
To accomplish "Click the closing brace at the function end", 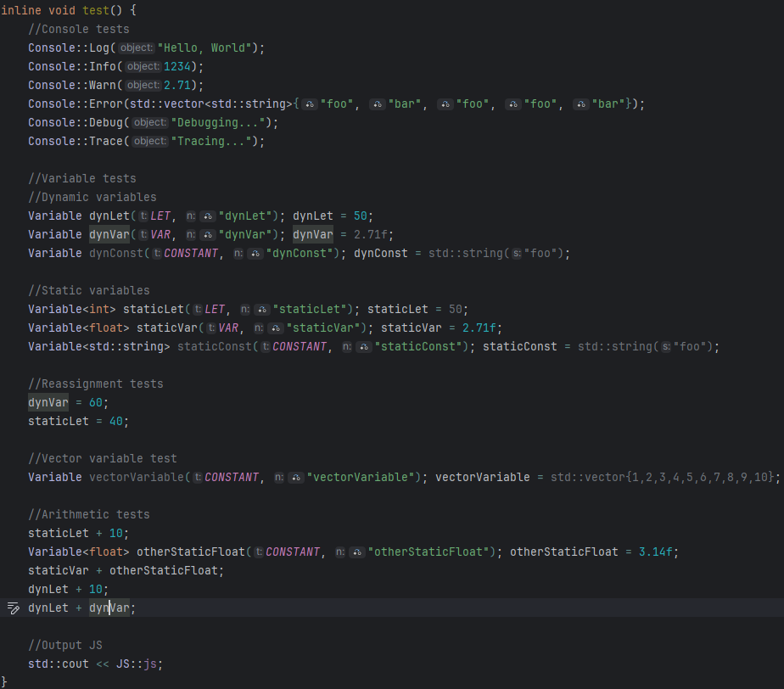I will (x=4, y=681).
